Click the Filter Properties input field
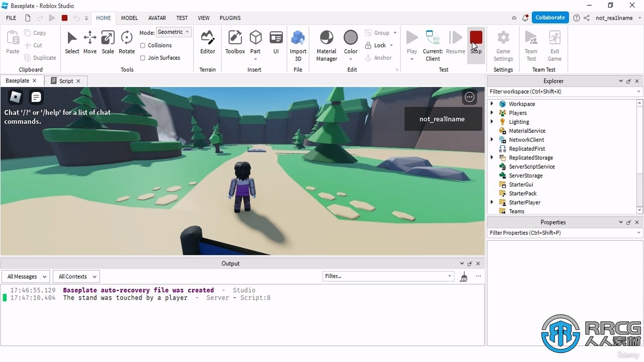Screen dimensions: 644x362 point(565,233)
